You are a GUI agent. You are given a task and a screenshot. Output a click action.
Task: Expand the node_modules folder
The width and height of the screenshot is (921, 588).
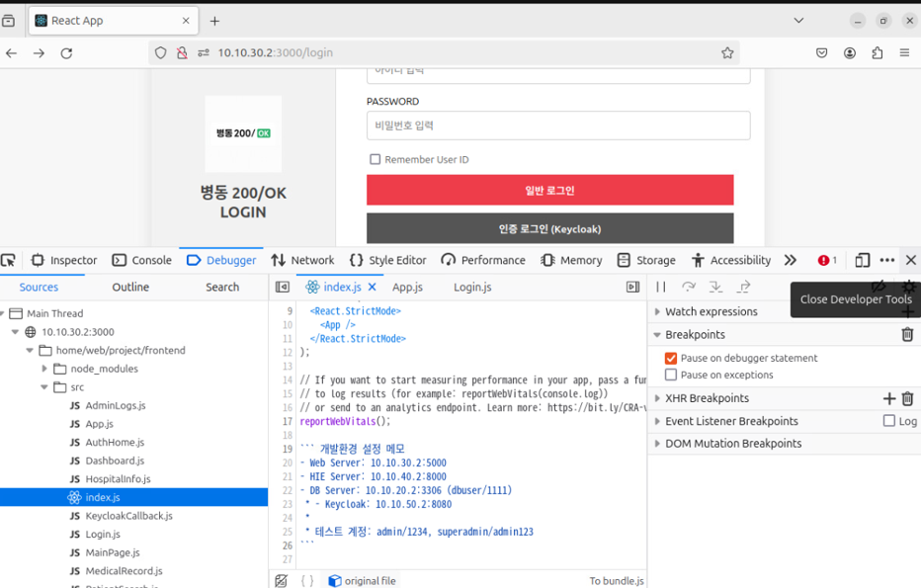(x=44, y=369)
